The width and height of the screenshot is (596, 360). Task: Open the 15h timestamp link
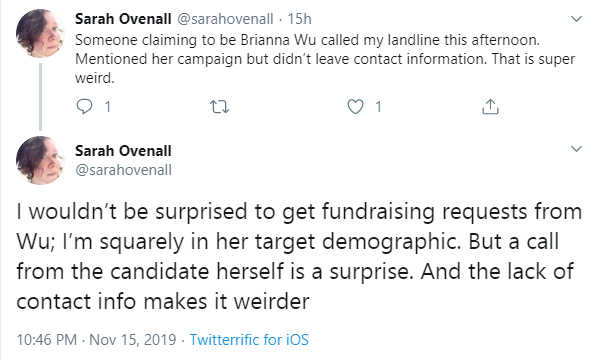300,19
